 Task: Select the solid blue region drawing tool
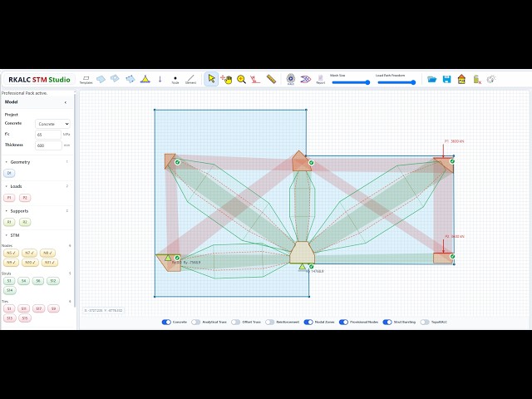click(x=101, y=79)
